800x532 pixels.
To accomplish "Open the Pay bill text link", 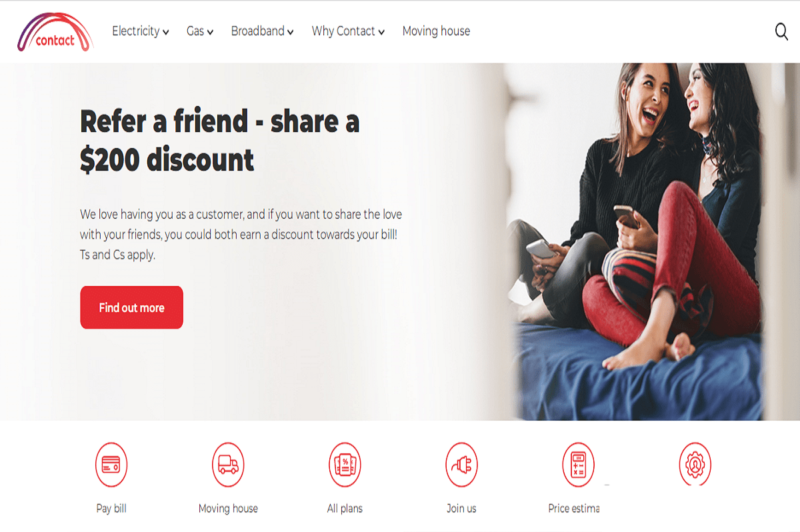I will [x=111, y=509].
